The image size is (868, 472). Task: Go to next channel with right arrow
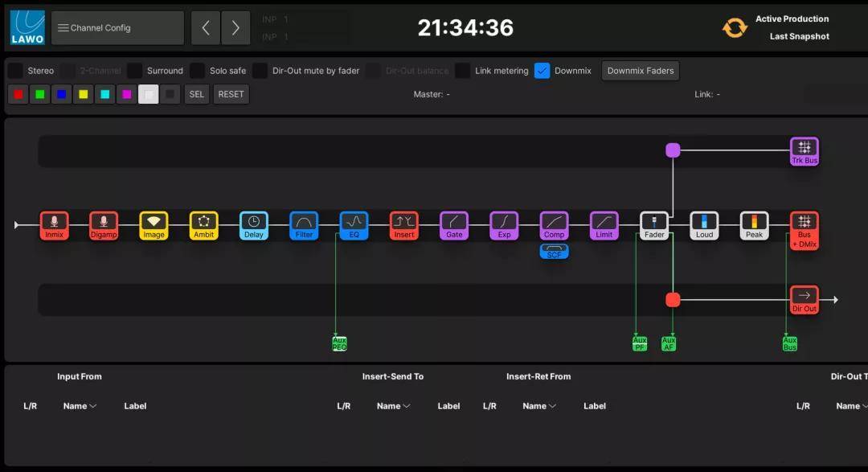(235, 28)
